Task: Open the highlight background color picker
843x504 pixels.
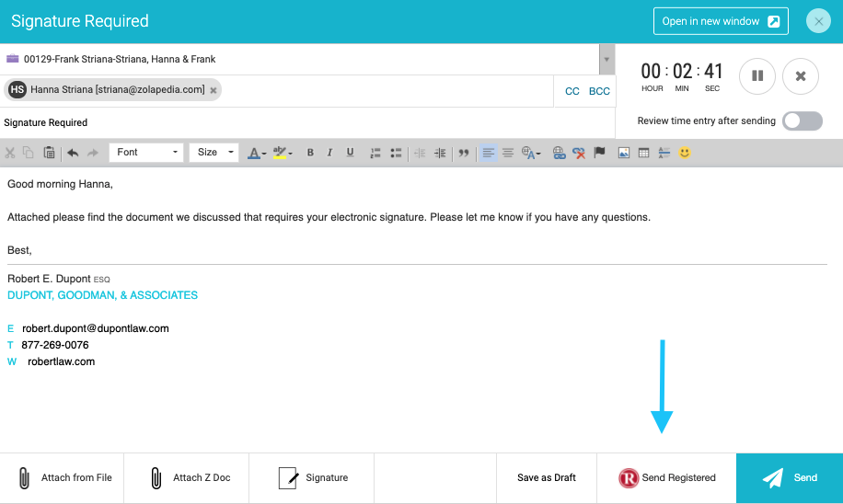Action: click(283, 154)
